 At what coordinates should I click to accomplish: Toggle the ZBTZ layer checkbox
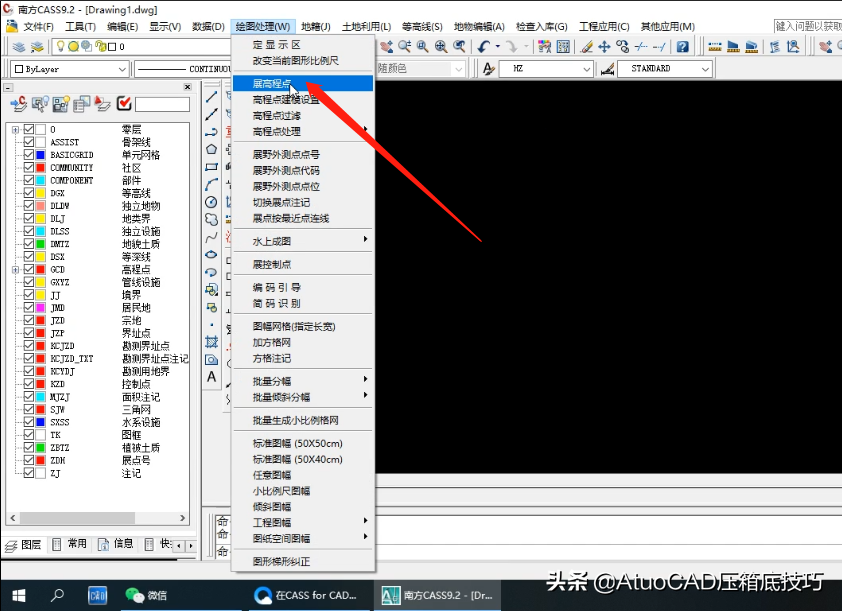[29, 448]
